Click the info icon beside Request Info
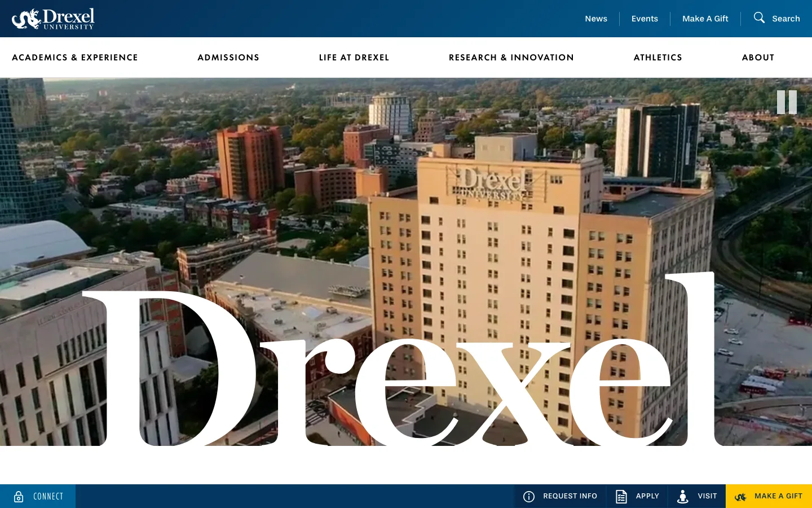The image size is (812, 508). tap(529, 497)
